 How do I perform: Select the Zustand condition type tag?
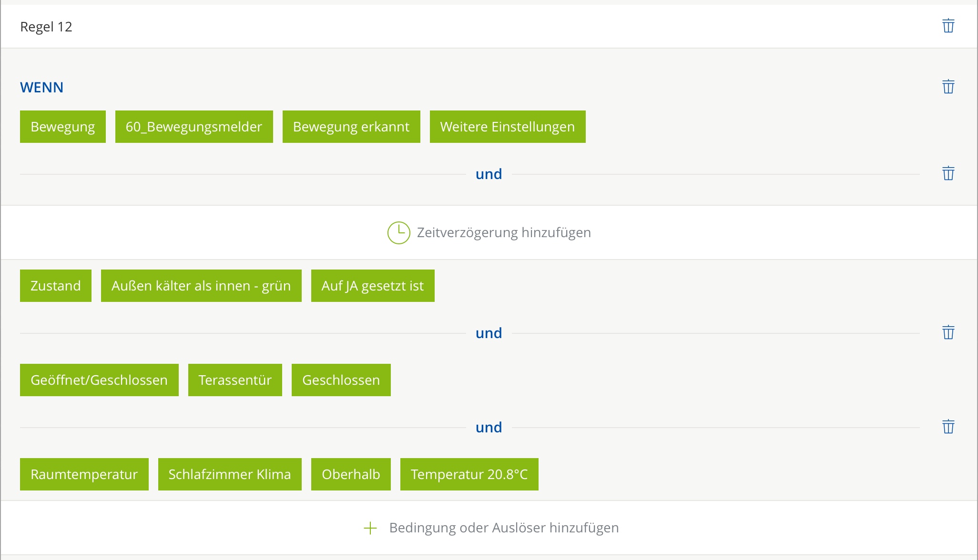(x=56, y=286)
